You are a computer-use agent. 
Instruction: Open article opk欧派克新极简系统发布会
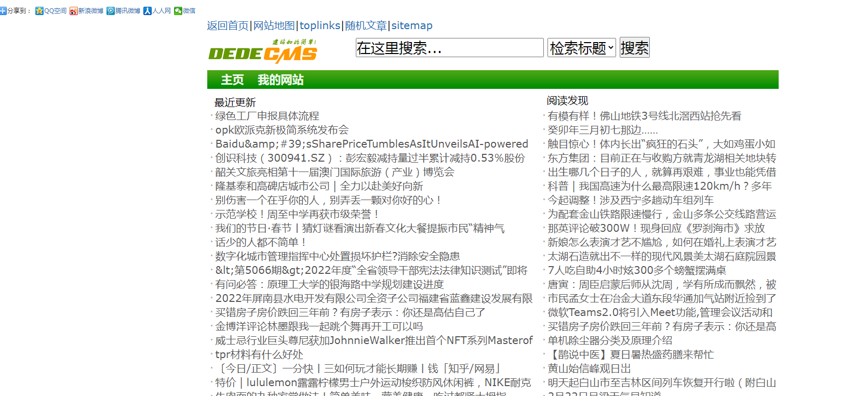click(282, 130)
